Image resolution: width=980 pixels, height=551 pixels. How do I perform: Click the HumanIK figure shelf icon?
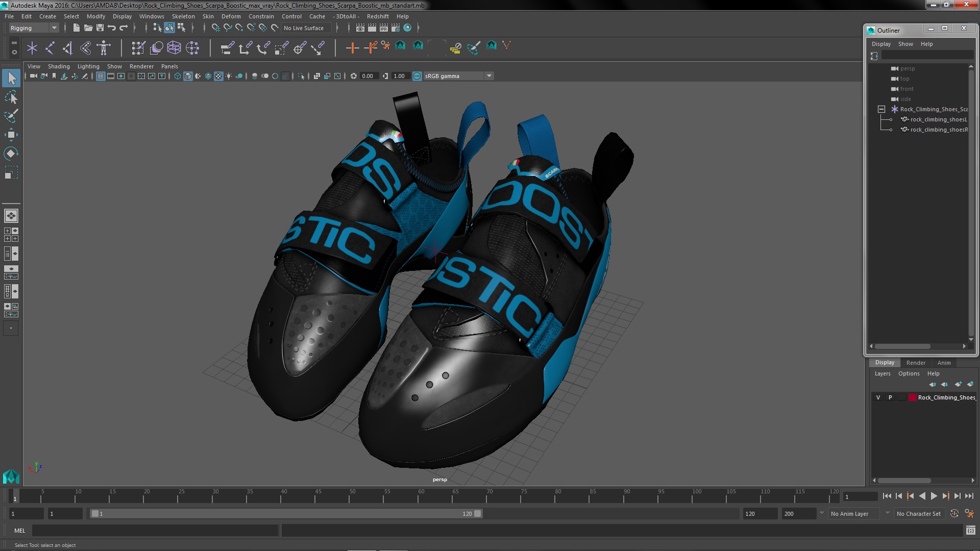104,48
